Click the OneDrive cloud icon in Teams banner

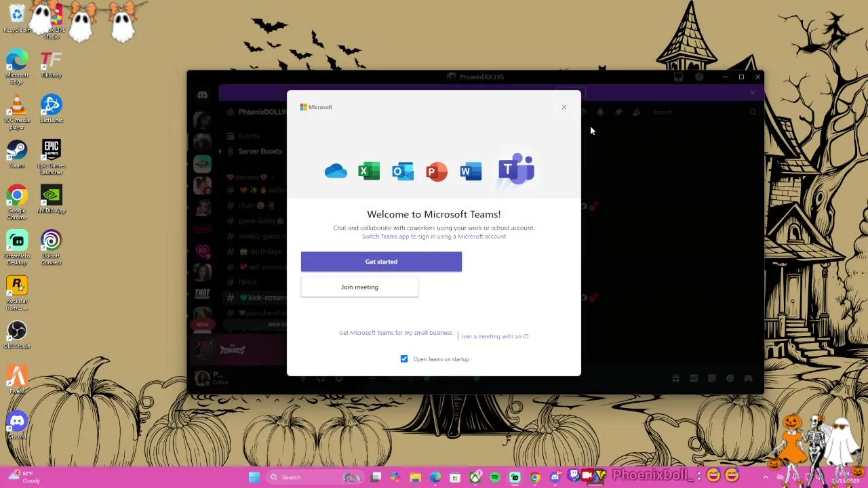coord(336,171)
